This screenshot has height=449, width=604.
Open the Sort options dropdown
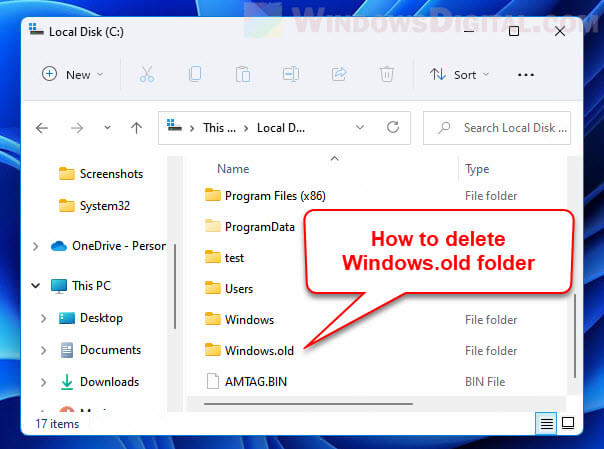click(460, 74)
